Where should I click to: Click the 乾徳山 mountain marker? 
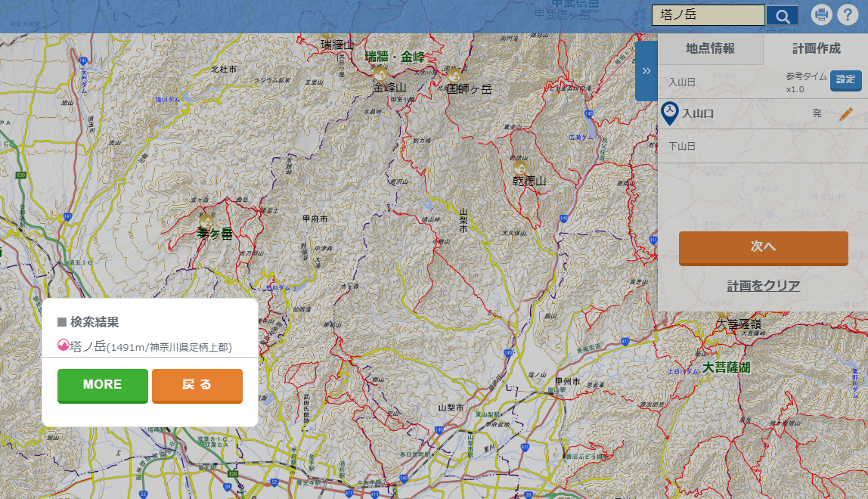point(520,167)
